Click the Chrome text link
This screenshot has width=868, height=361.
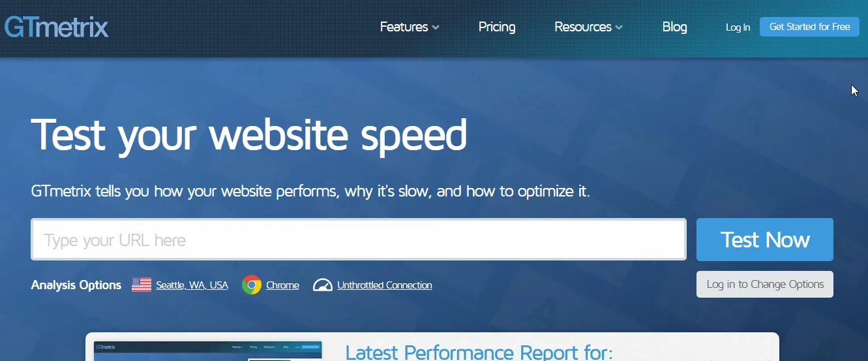tap(282, 285)
